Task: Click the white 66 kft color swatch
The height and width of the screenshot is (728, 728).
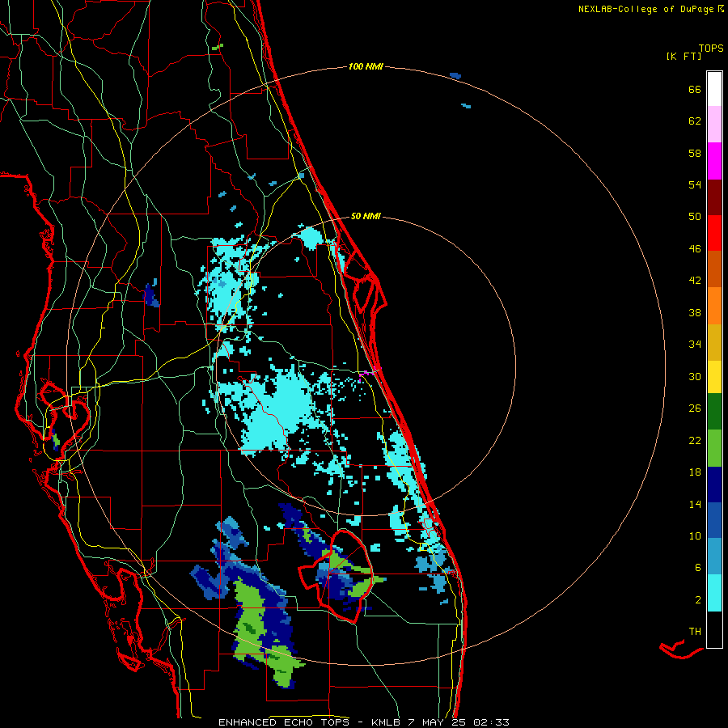Action: [x=714, y=89]
